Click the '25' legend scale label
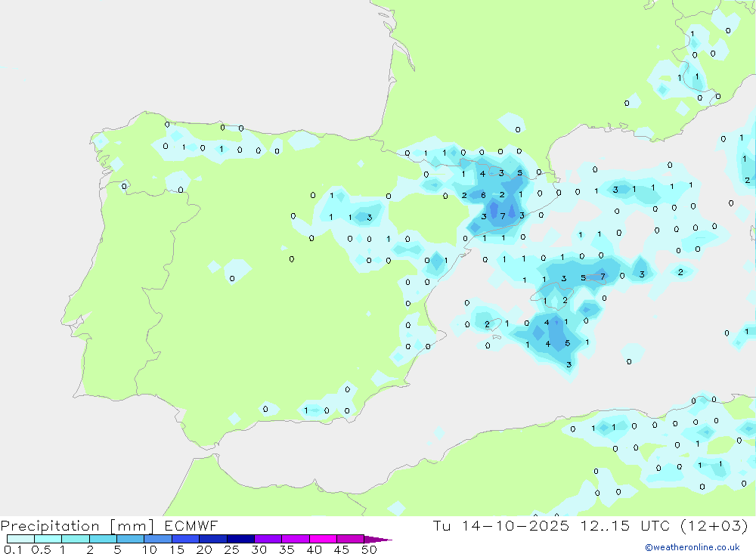The height and width of the screenshot is (554, 756). [x=231, y=549]
